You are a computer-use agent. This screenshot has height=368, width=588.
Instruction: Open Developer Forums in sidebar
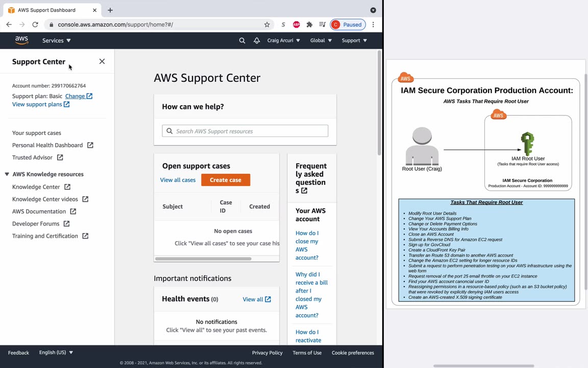click(36, 223)
